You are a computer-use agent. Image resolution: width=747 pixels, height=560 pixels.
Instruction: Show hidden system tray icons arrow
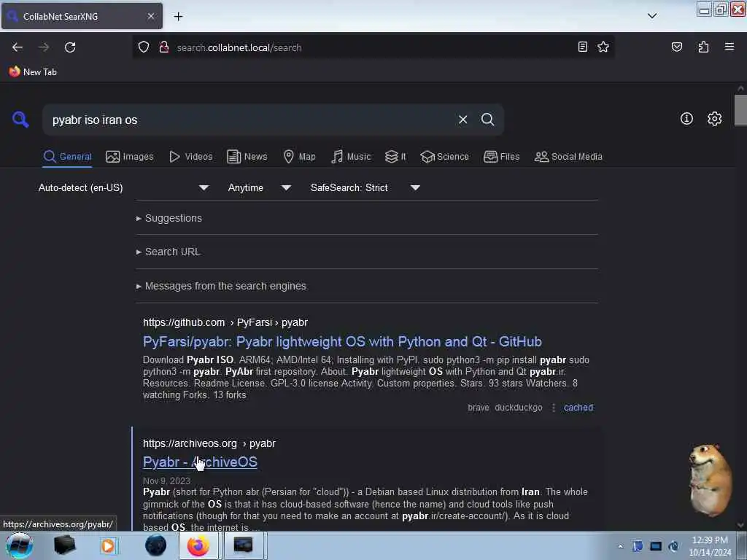pyautogui.click(x=620, y=546)
